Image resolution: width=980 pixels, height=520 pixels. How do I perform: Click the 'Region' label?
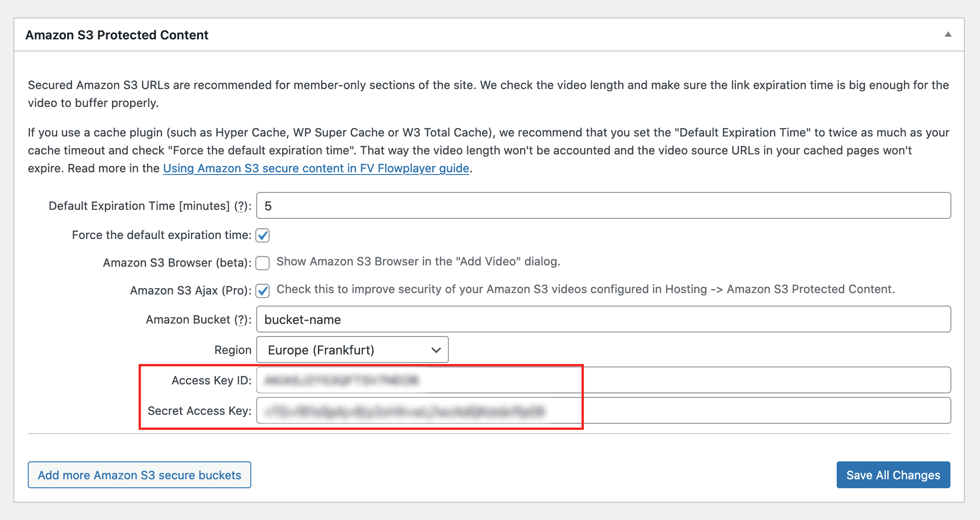pyautogui.click(x=233, y=350)
